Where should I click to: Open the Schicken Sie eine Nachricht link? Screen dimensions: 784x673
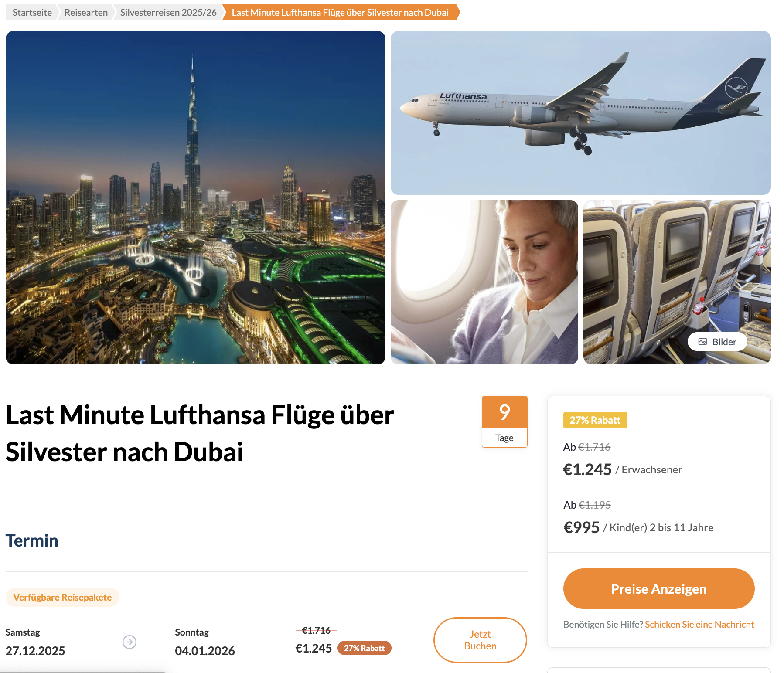(x=699, y=624)
